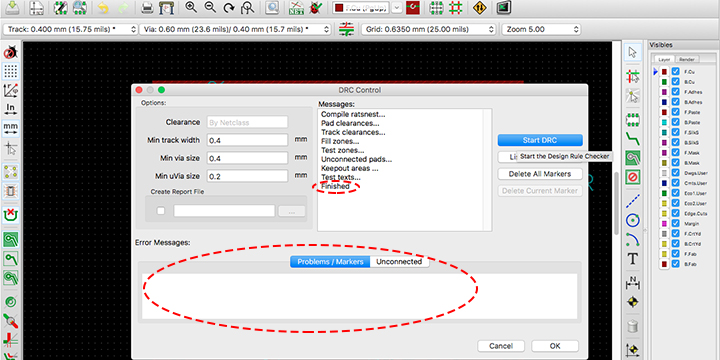Click the Undo arrow in top toolbar

tap(103, 7)
